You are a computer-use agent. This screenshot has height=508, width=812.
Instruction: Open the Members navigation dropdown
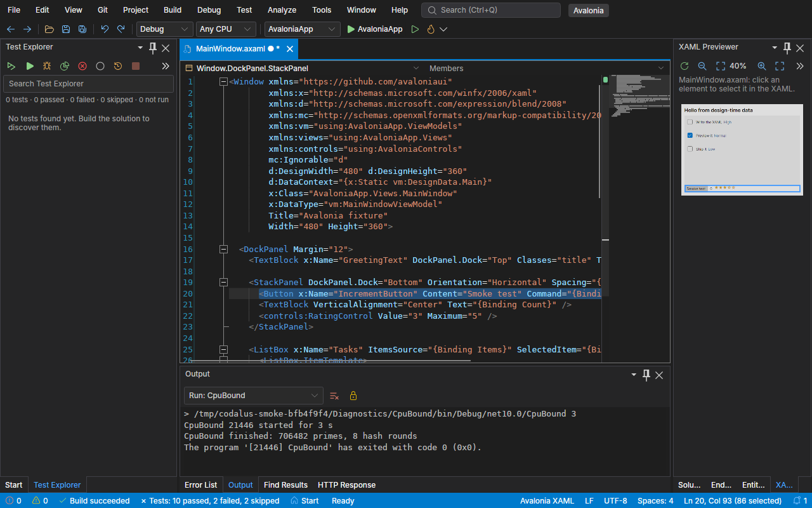click(546, 68)
